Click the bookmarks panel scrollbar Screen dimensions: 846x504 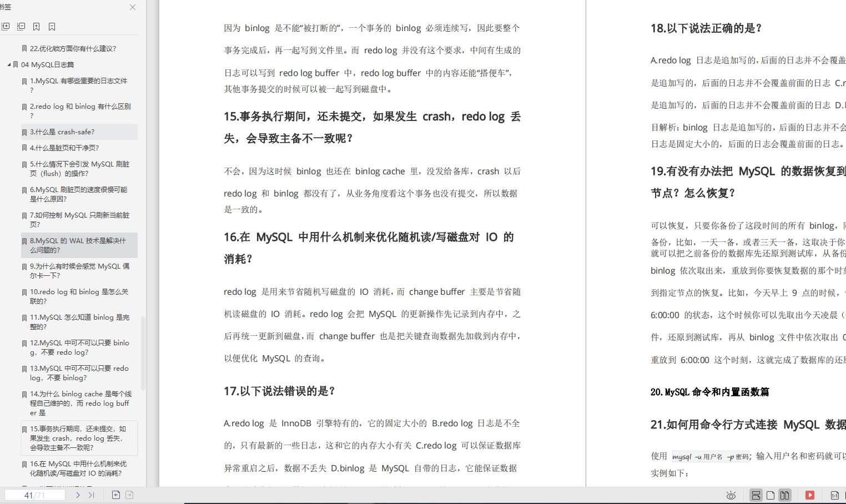(143, 353)
